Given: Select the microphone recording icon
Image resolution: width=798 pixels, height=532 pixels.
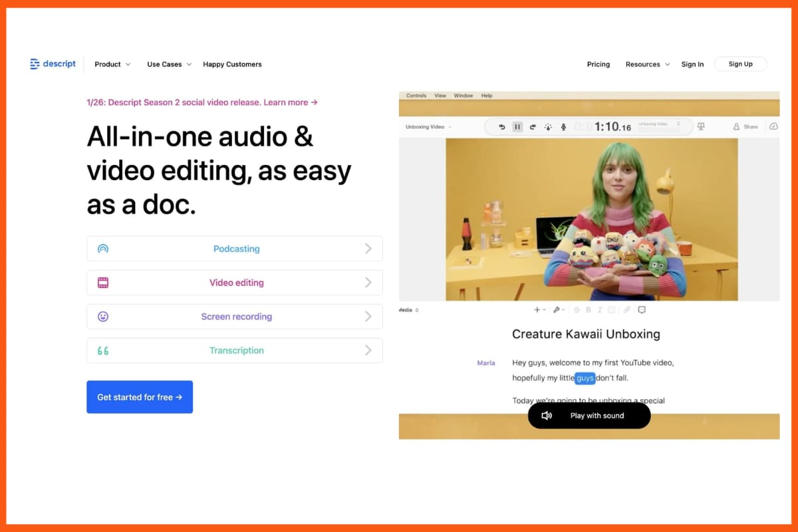Looking at the screenshot, I should coord(565,126).
